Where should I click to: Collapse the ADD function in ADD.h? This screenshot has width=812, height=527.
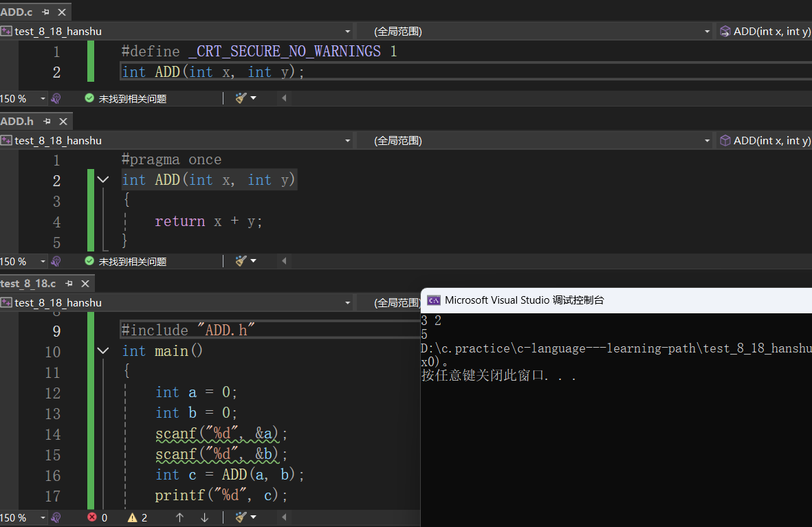click(103, 179)
